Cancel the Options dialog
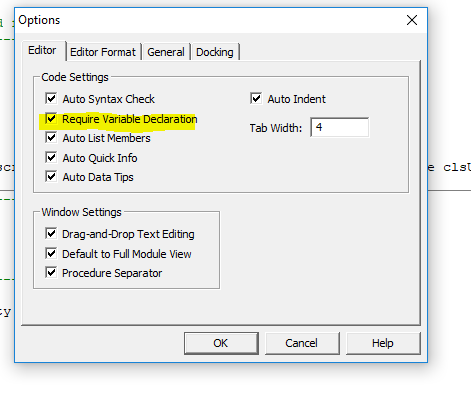The image size is (471, 402). tap(302, 343)
